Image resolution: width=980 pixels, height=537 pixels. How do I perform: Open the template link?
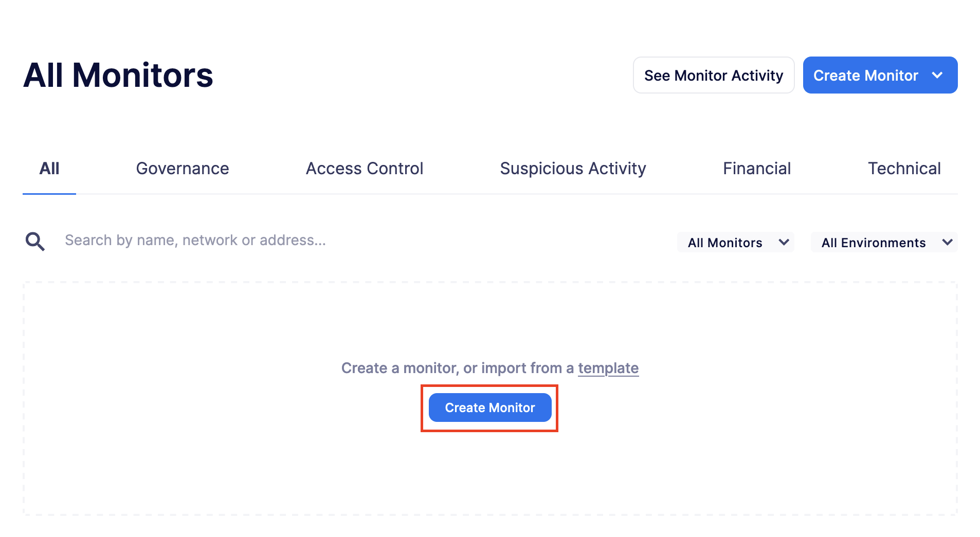[608, 368]
